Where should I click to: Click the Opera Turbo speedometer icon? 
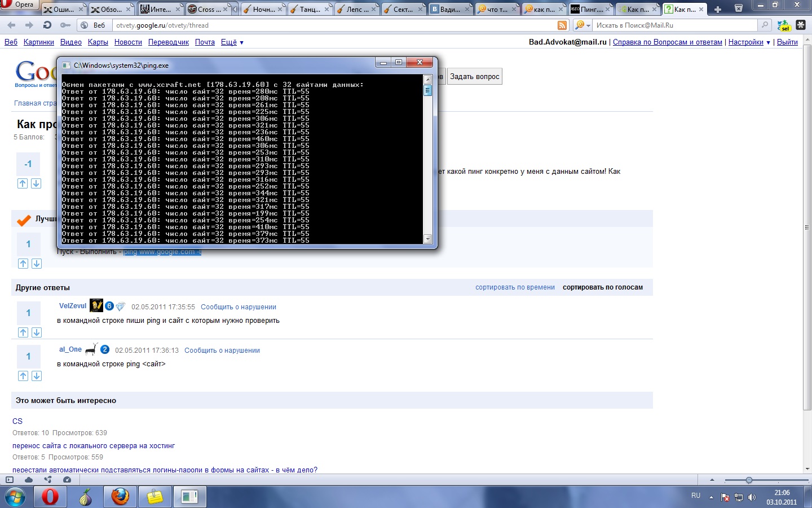[x=67, y=480]
